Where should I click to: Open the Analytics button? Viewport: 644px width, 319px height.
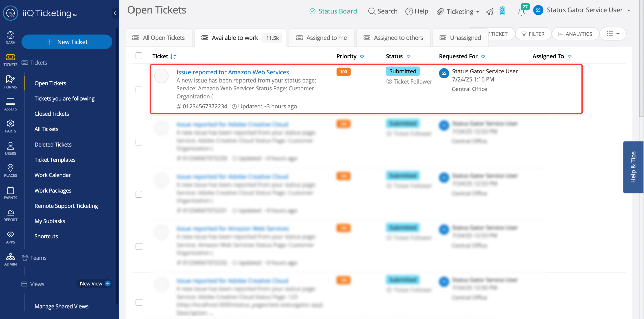pos(575,34)
